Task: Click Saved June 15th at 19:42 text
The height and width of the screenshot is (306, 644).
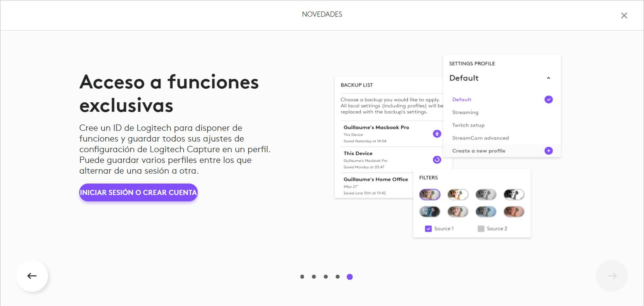Action: pos(364,193)
